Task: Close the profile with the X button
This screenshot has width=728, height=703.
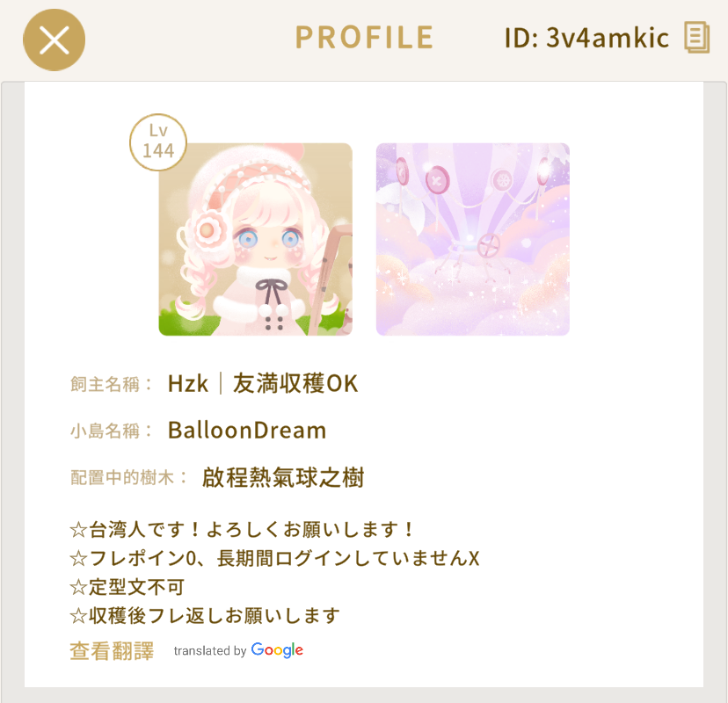Action: pos(54,40)
